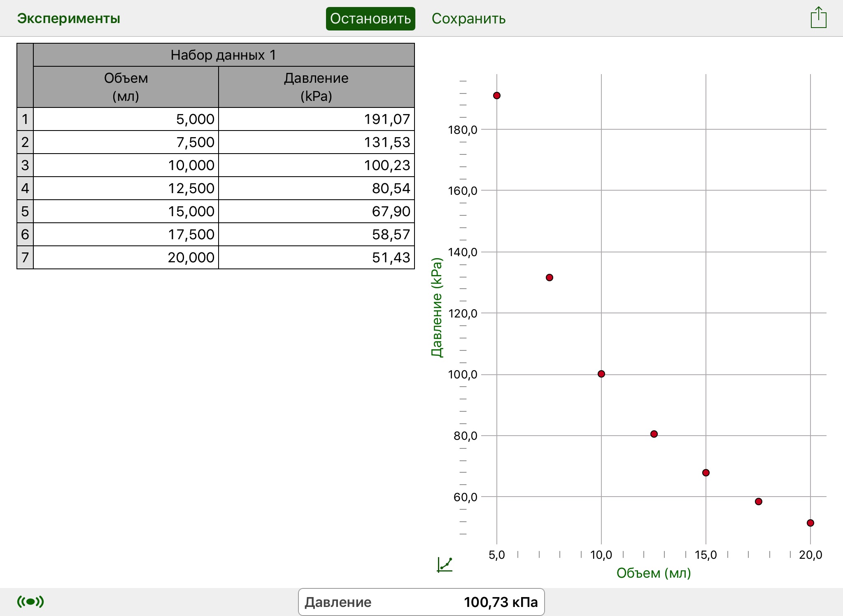Select table cell 58,57
The height and width of the screenshot is (616, 843).
pyautogui.click(x=316, y=235)
